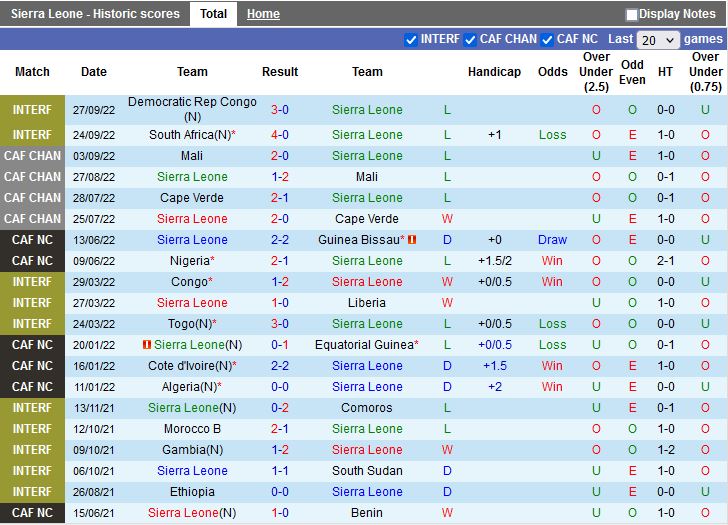Click the +2 handicap in Algeria row
This screenshot has width=728, height=525.
click(x=494, y=387)
